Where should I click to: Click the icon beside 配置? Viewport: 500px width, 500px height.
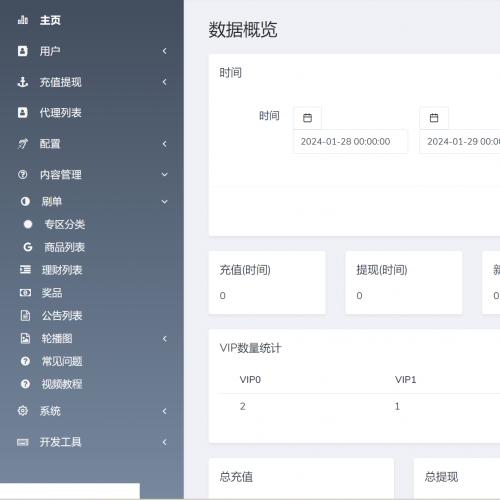[x=23, y=144]
